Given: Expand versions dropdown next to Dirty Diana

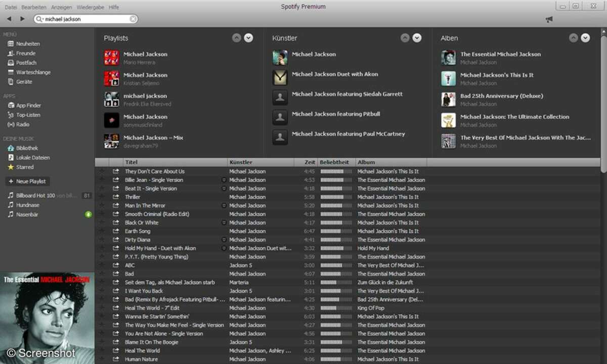Looking at the screenshot, I should [x=224, y=240].
